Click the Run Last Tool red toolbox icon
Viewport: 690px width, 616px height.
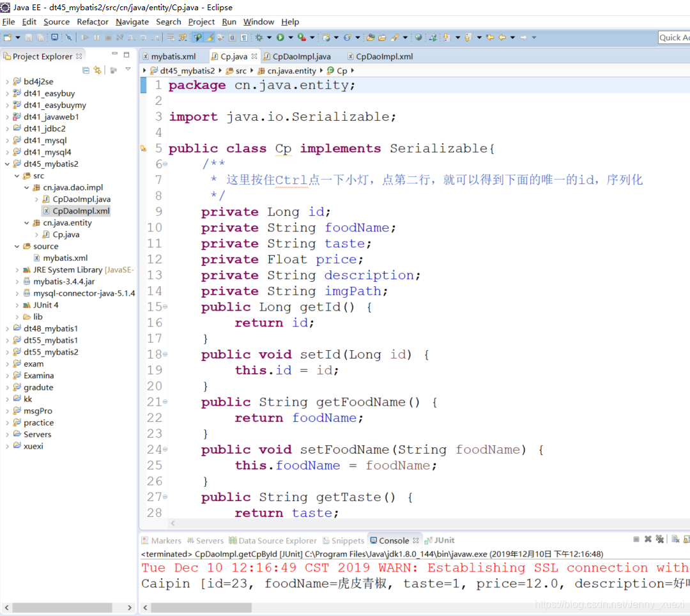click(302, 38)
